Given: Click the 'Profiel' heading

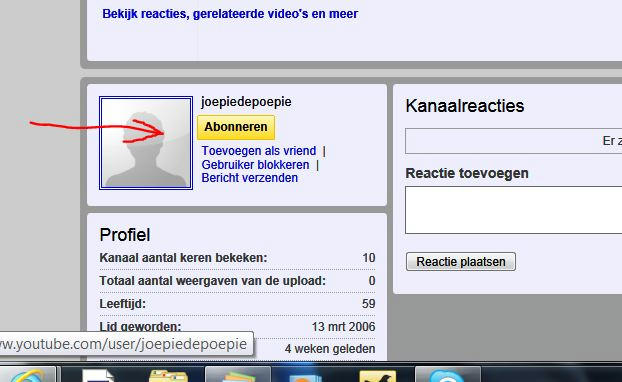Looking at the screenshot, I should click(125, 235).
